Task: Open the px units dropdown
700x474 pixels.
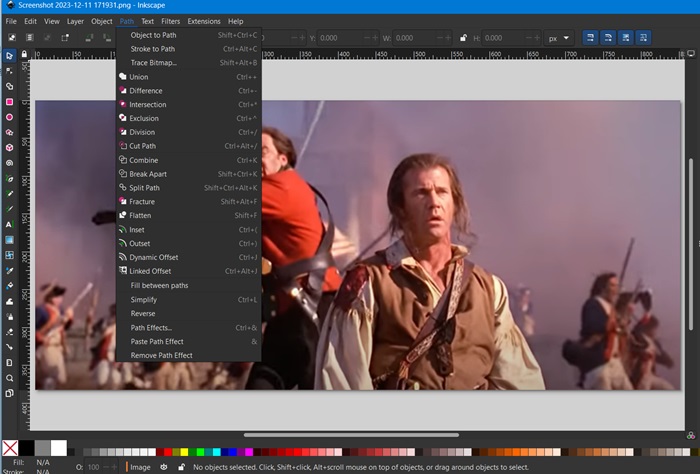Action: point(558,38)
